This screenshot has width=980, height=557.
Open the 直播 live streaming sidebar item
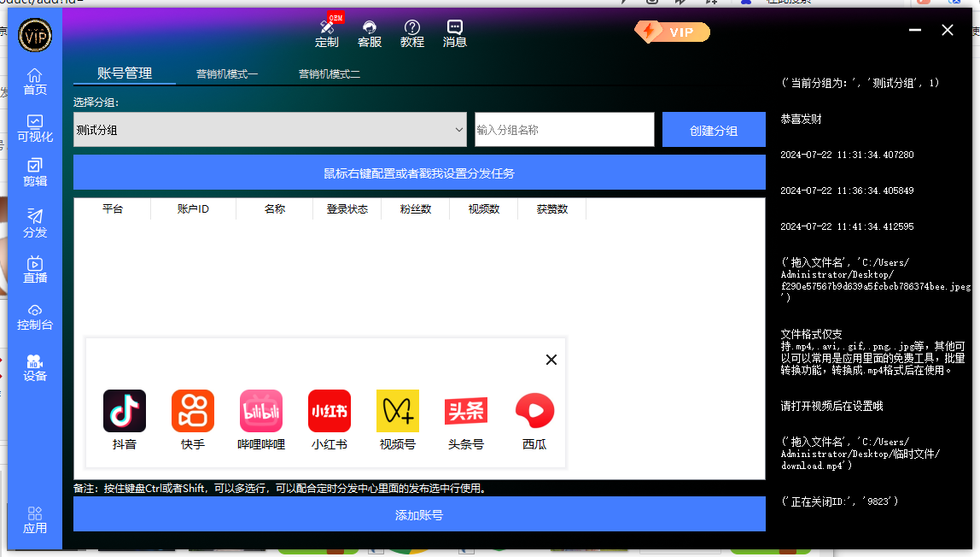coord(35,270)
